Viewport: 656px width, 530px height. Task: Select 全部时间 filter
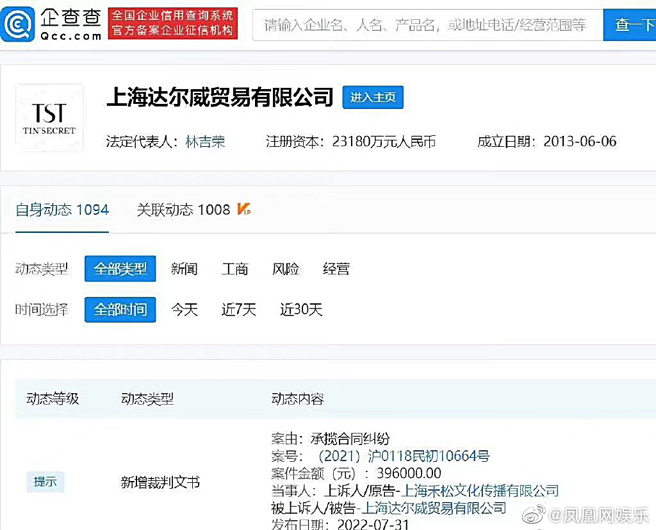click(120, 310)
